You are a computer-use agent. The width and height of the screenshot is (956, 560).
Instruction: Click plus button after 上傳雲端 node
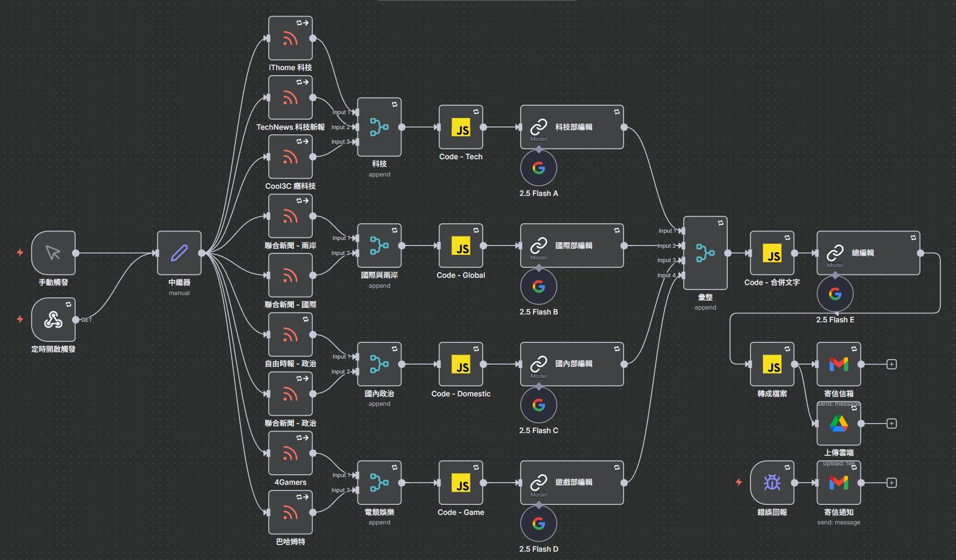pyautogui.click(x=891, y=424)
